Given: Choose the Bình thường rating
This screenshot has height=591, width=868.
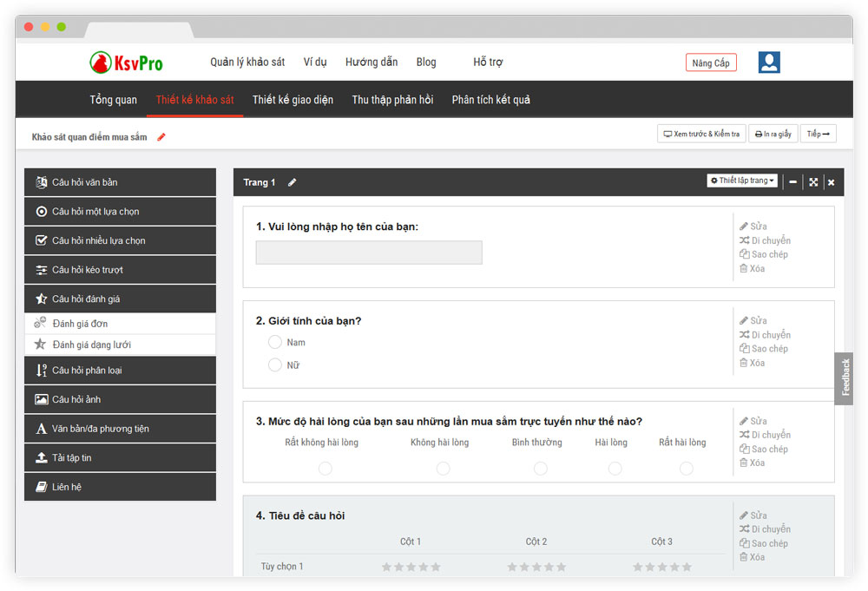Looking at the screenshot, I should click(x=540, y=469).
